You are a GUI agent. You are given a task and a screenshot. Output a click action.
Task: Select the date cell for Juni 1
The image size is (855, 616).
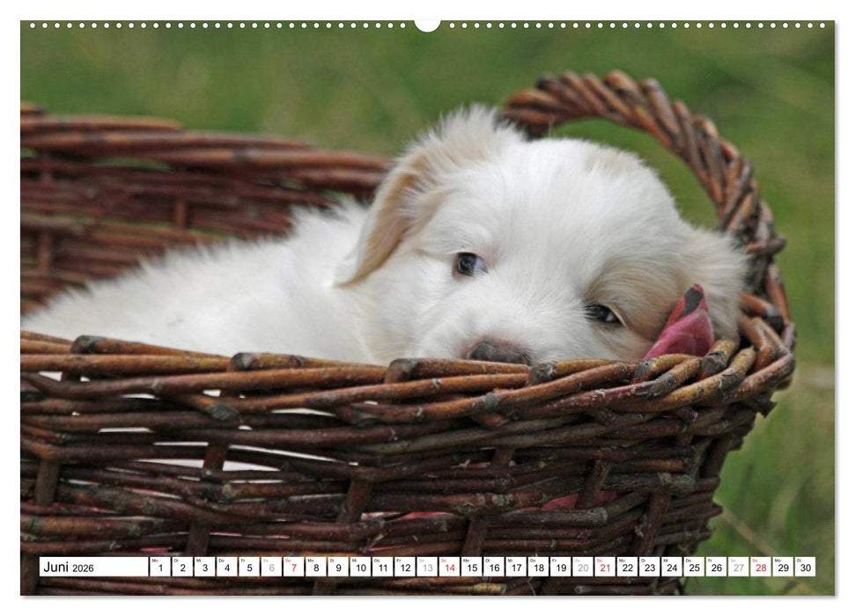pos(158,568)
